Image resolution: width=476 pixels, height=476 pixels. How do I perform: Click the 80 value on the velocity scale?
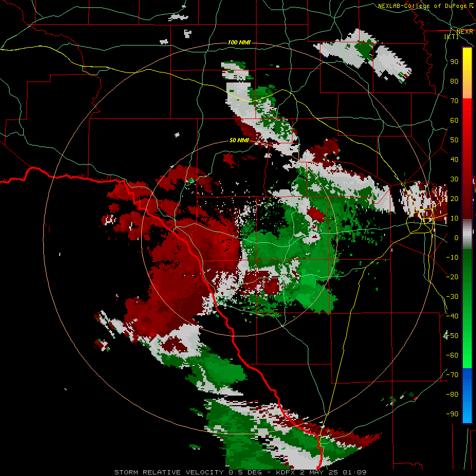[x=454, y=81]
